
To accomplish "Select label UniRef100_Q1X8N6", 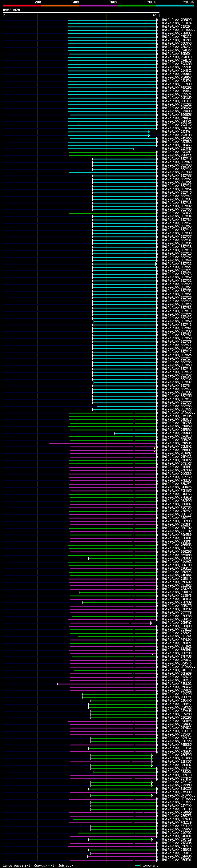I will pyautogui.click(x=177, y=149).
